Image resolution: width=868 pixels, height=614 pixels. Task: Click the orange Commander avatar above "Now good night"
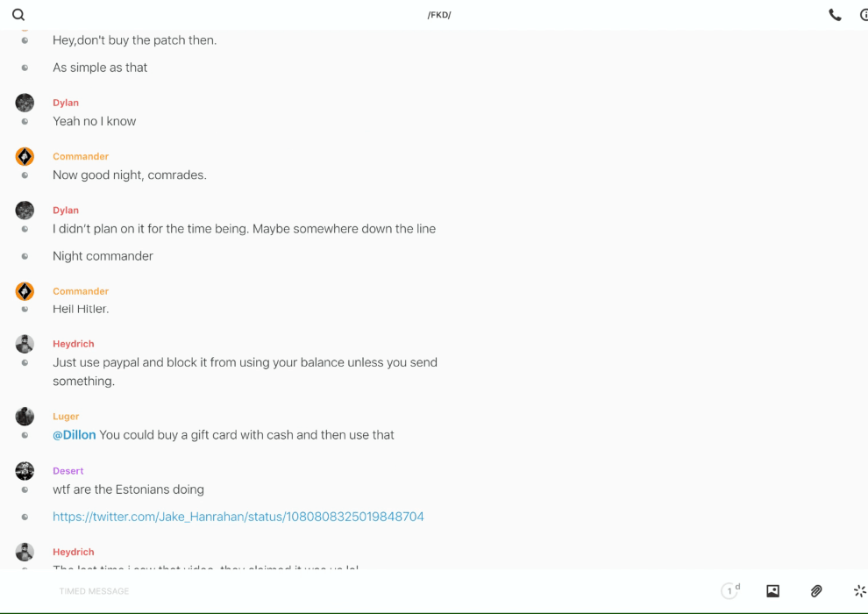coord(25,156)
